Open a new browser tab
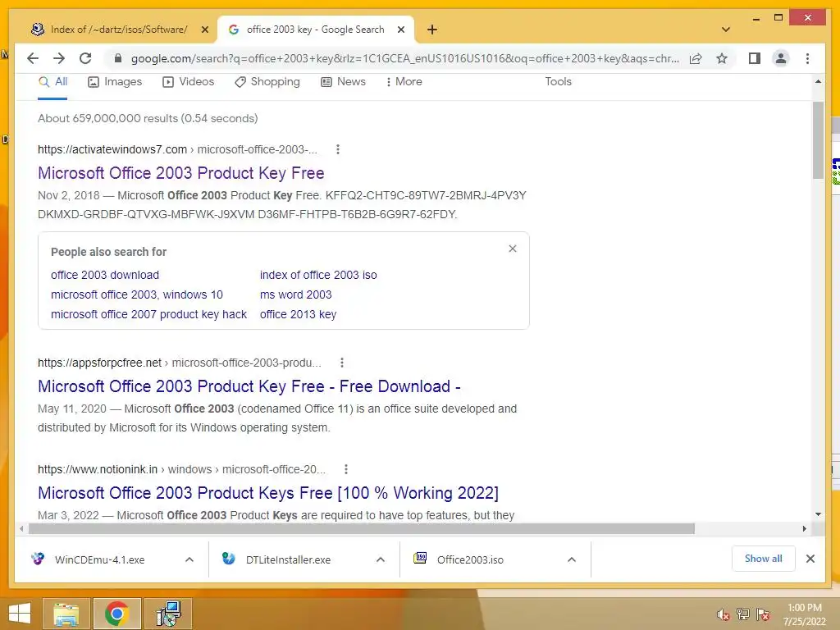This screenshot has width=840, height=630. coord(432,30)
